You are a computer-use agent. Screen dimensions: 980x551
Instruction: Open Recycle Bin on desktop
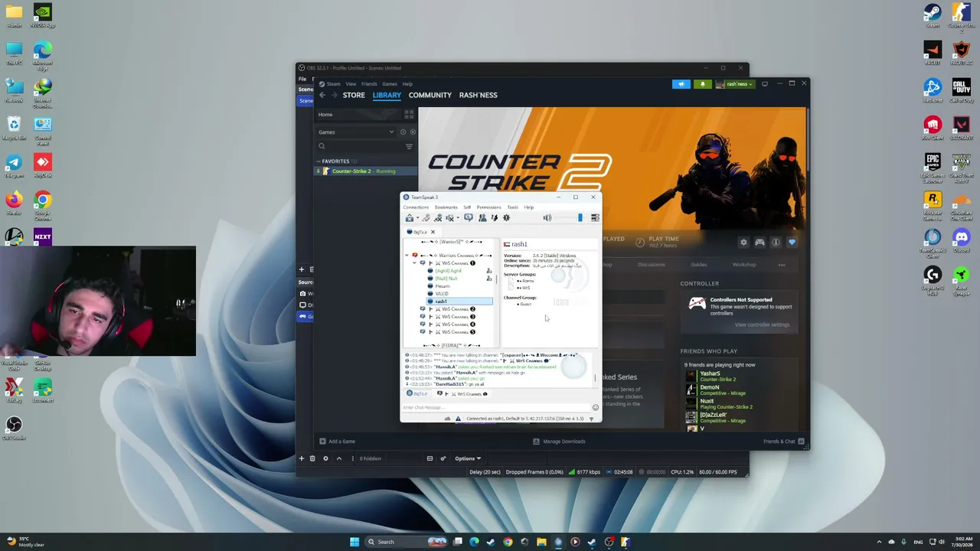pos(14,127)
